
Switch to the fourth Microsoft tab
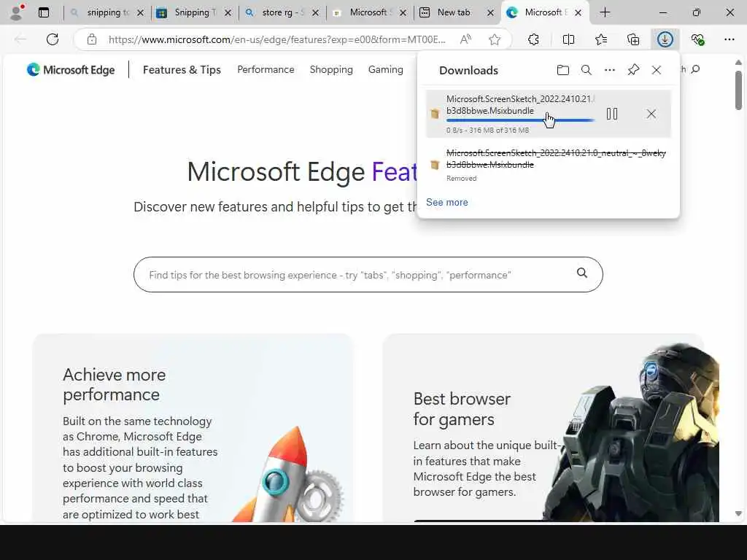(370, 12)
